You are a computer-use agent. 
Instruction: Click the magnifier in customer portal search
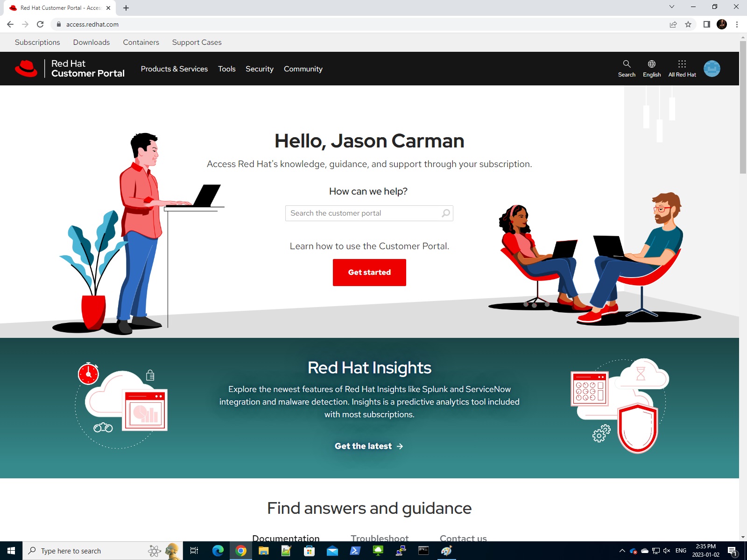pos(446,213)
